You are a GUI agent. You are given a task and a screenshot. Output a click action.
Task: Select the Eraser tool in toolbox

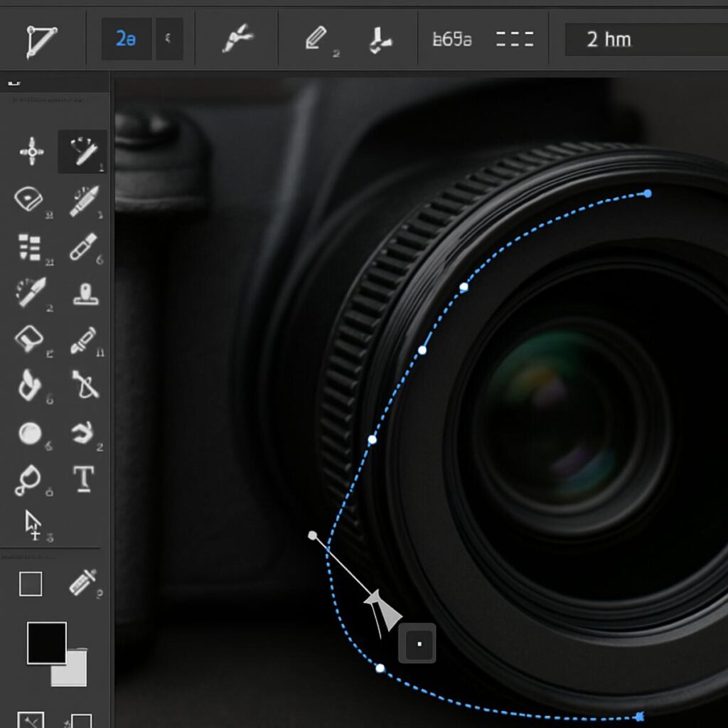pos(28,338)
